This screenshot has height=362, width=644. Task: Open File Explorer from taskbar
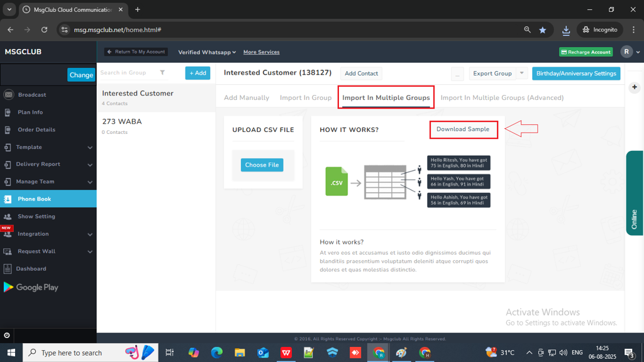tap(240, 353)
